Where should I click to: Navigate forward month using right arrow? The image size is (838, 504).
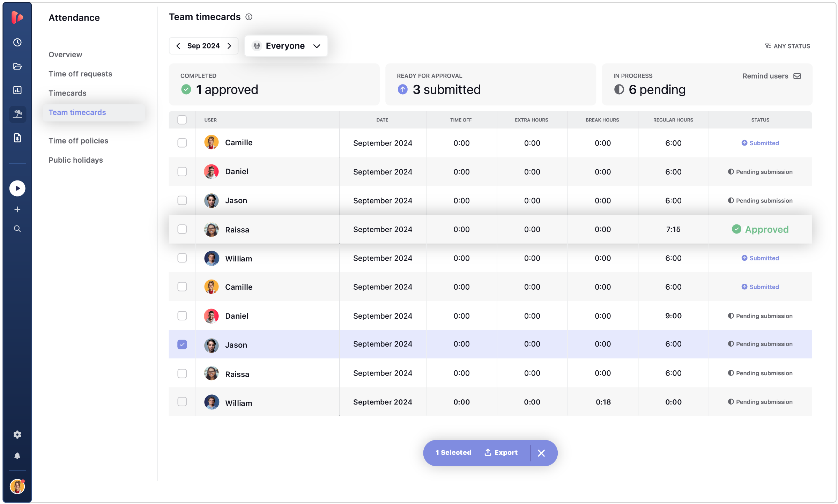tap(230, 45)
